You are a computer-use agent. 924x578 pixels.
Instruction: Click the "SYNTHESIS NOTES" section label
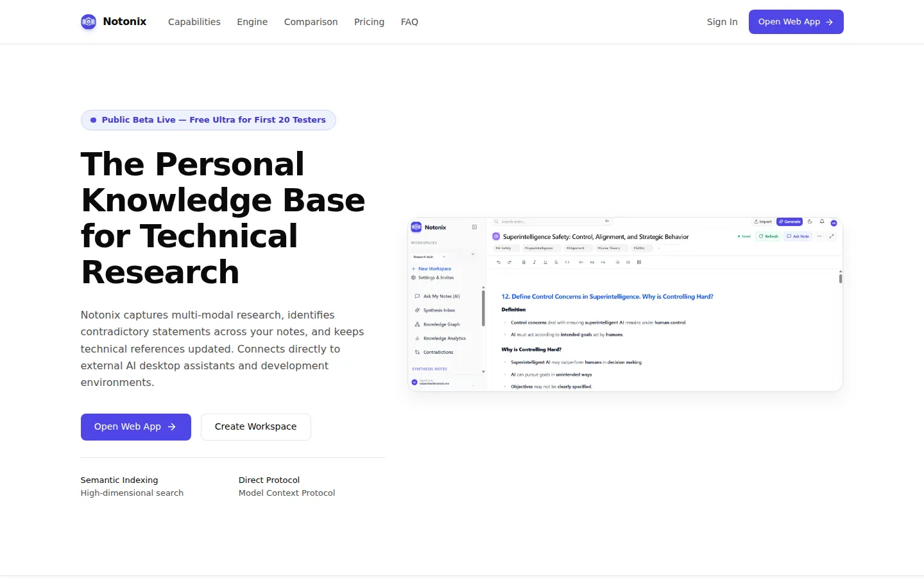(429, 369)
